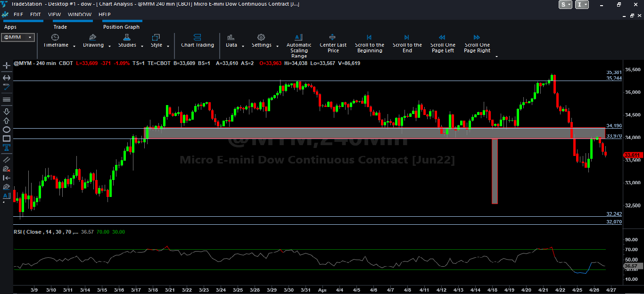
Task: Click remove drawing objects pencil icon
Action: (x=7, y=169)
